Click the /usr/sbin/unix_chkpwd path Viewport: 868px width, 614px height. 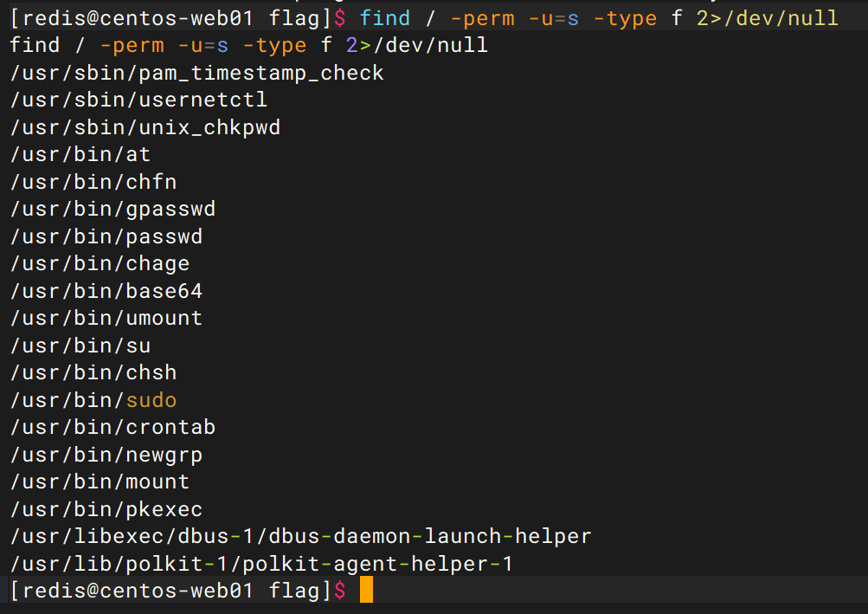(145, 127)
